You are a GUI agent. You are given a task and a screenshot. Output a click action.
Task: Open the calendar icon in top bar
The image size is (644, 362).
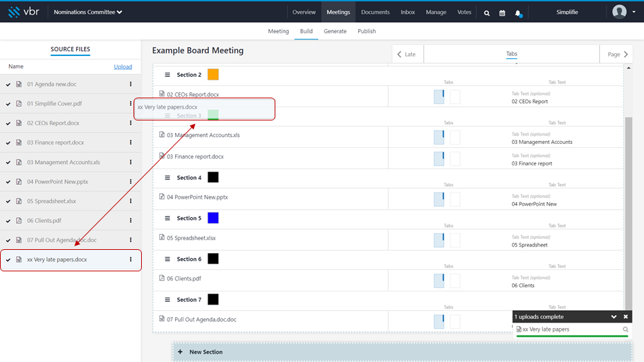tap(502, 12)
